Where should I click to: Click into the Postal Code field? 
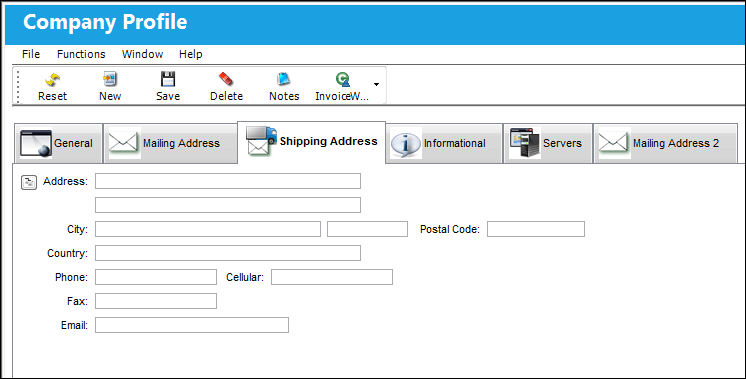[x=536, y=229]
